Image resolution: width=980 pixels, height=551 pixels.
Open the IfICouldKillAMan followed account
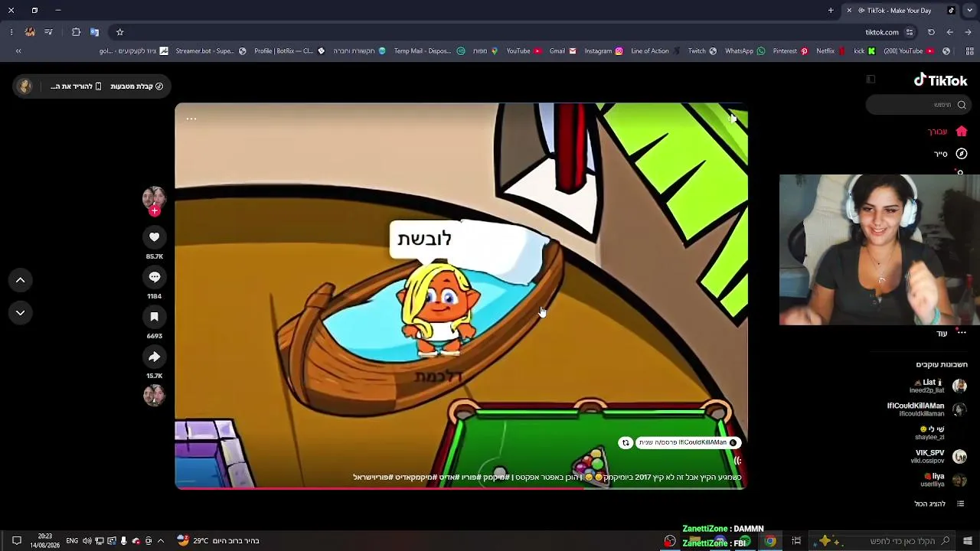[926, 409]
